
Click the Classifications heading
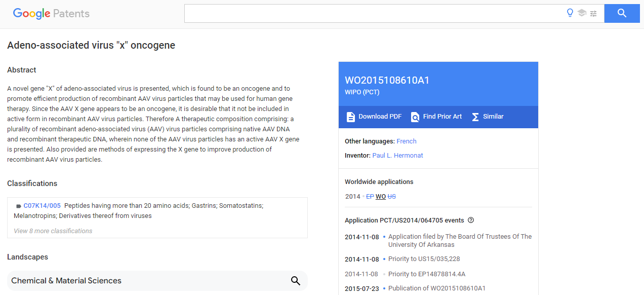(32, 183)
